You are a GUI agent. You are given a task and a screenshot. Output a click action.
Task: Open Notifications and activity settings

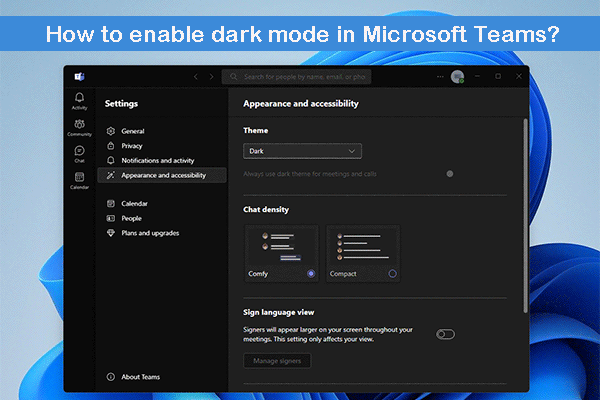[x=162, y=160]
